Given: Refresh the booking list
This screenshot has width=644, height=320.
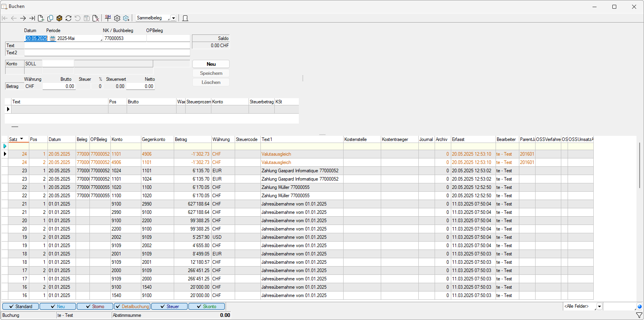Looking at the screenshot, I should pyautogui.click(x=68, y=18).
